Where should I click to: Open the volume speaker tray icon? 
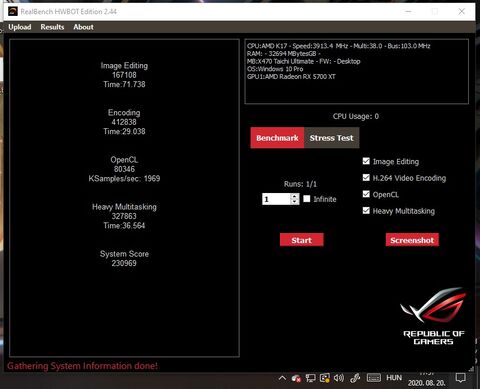[x=339, y=378]
